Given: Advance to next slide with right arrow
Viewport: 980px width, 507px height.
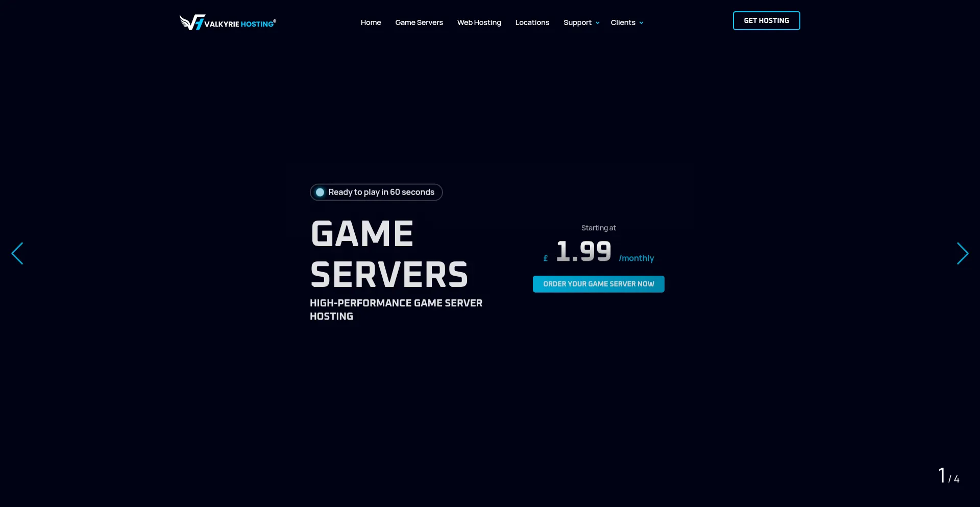Looking at the screenshot, I should pos(962,253).
